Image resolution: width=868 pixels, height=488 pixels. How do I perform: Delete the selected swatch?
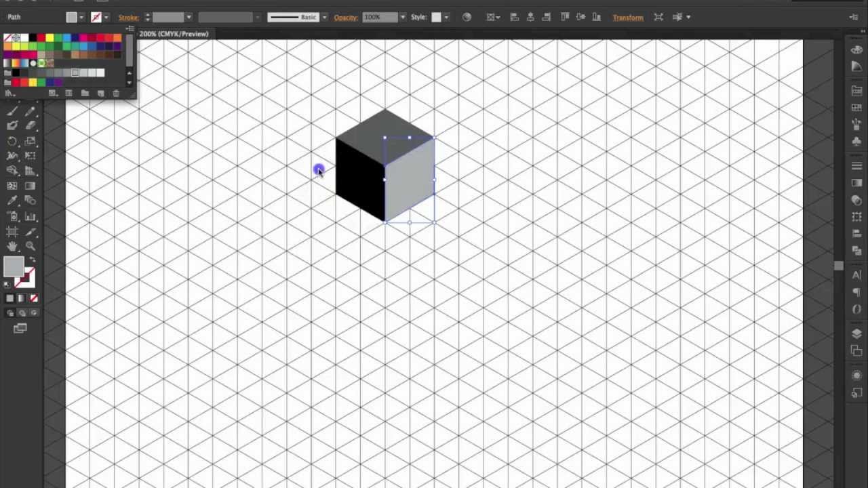pyautogui.click(x=116, y=93)
